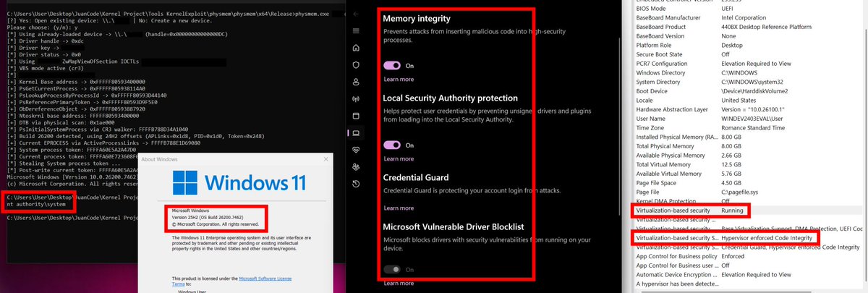
Task: Turn off Local Security Authority protection toggle
Action: click(391, 145)
